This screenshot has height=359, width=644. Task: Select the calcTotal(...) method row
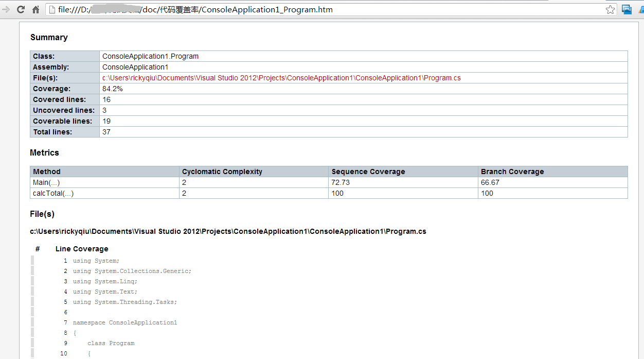53,193
